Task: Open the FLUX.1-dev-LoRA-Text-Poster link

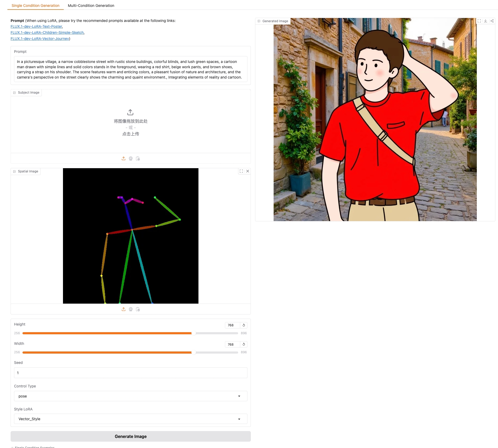Action: point(36,26)
